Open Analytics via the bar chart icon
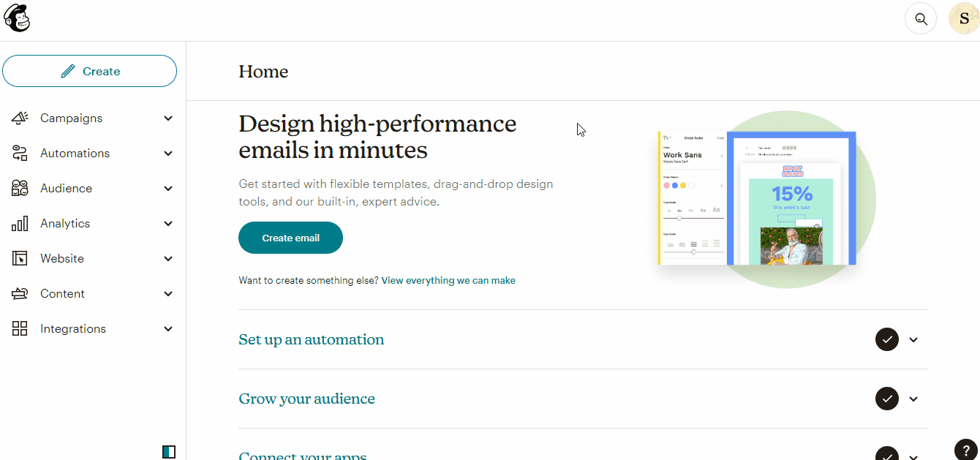Viewport: 980px width, 460px height. [20, 223]
